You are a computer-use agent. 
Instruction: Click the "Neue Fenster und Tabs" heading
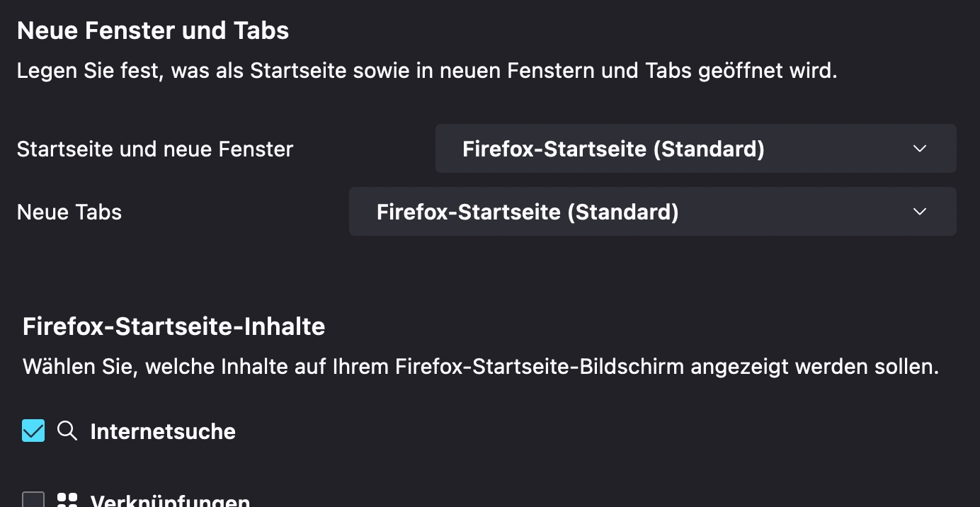click(153, 30)
